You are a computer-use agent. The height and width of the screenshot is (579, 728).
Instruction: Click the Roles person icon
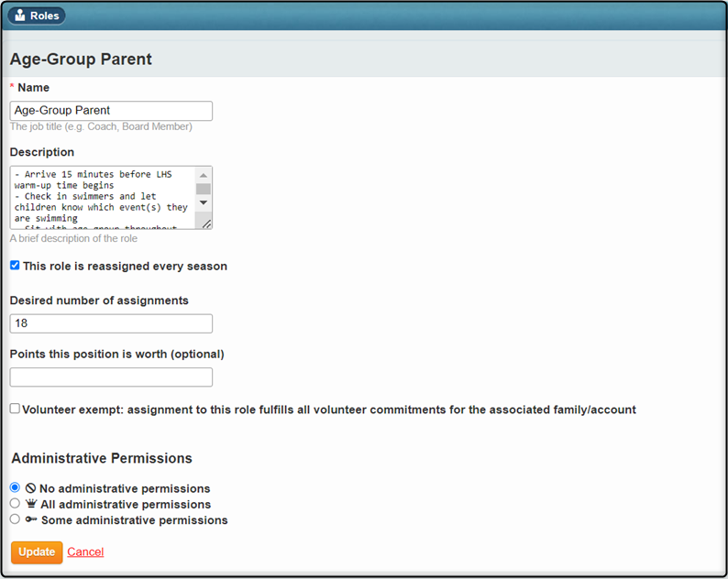click(20, 16)
